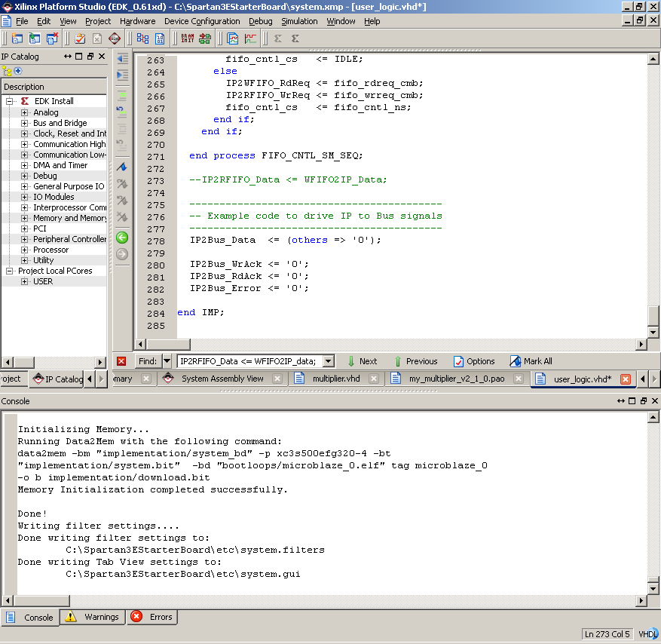The width and height of the screenshot is (661, 644).
Task: Click Previous in the Find bar
Action: tap(416, 361)
